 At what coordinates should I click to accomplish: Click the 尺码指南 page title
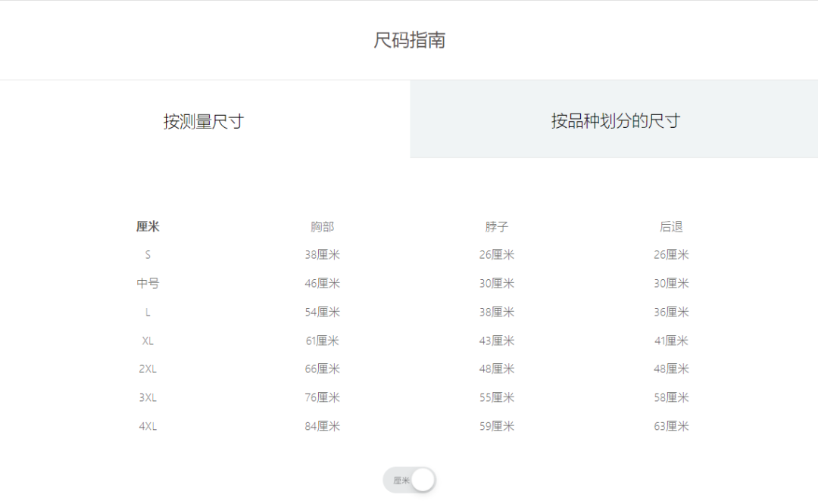point(409,39)
